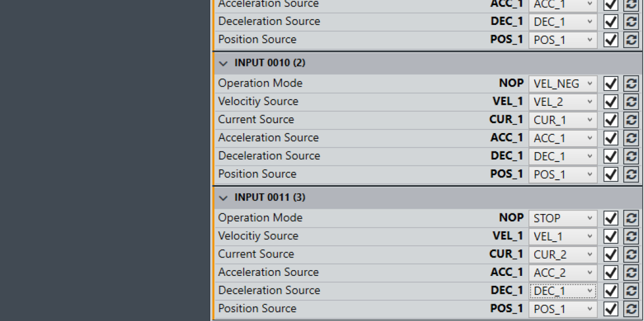This screenshot has height=321, width=644.
Task: Open ACC_2 acceleration source dropdown in INPUT 0011
Action: coord(563,273)
